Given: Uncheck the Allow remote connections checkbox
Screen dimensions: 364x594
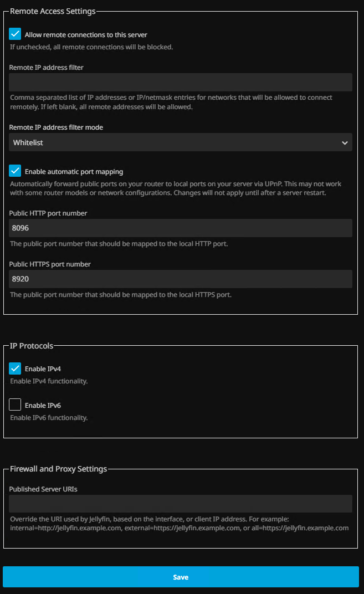Looking at the screenshot, I should click(16, 34).
